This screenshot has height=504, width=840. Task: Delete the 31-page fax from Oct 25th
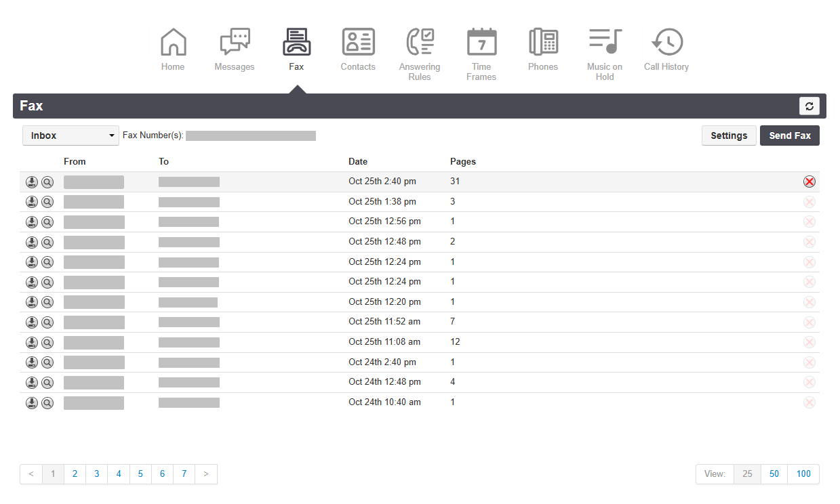click(809, 182)
